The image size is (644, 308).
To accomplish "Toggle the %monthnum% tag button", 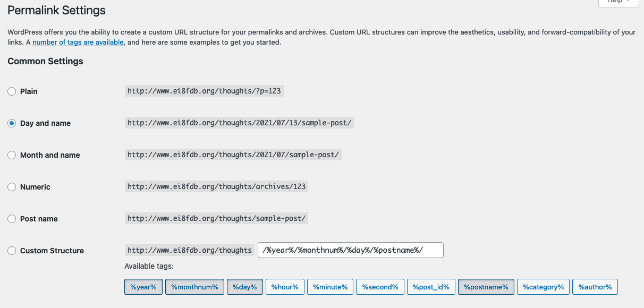I will point(194,287).
